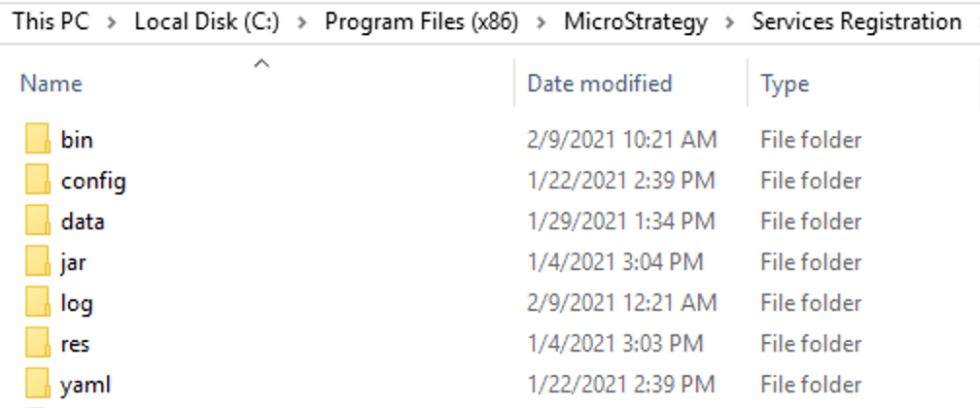The width and height of the screenshot is (980, 408).
Task: Click Services Registration in the breadcrumb path
Action: pos(857,21)
